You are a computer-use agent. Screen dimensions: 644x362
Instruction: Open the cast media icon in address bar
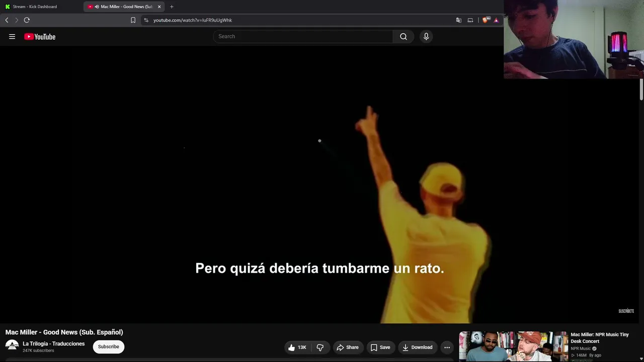click(470, 20)
